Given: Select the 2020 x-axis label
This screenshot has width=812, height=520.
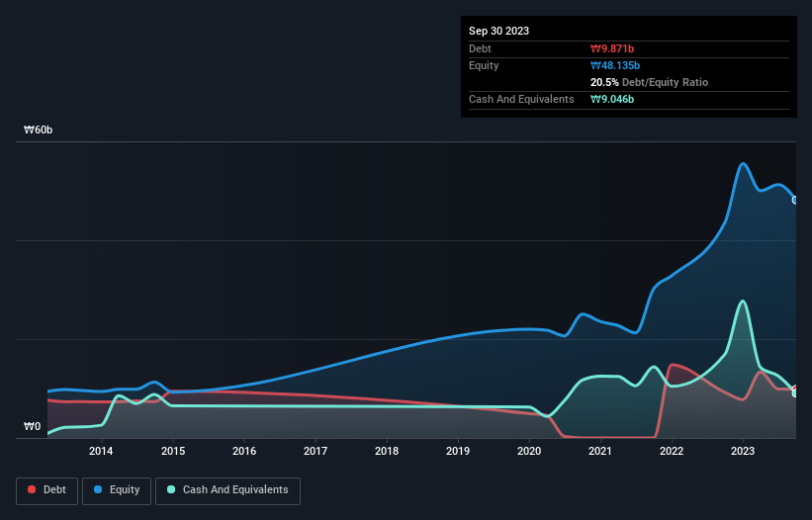Looking at the screenshot, I should [x=529, y=451].
